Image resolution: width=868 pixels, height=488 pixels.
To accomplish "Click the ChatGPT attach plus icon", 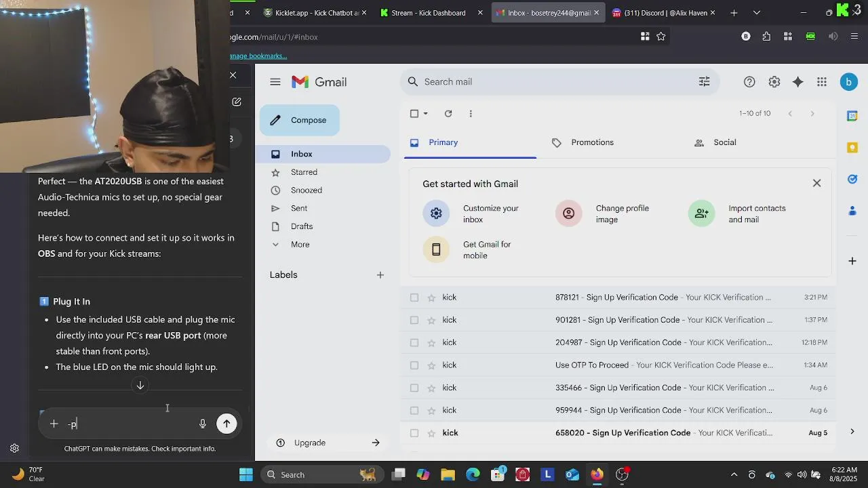I will pyautogui.click(x=54, y=424).
